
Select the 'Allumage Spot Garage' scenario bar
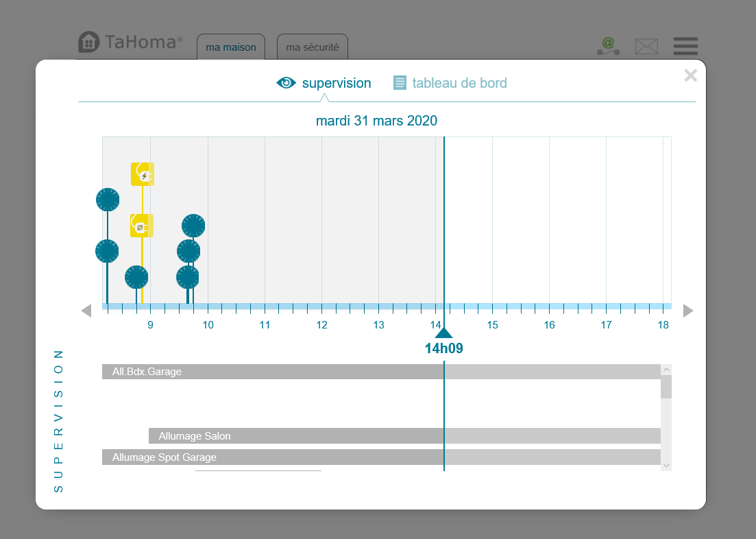pos(381,457)
